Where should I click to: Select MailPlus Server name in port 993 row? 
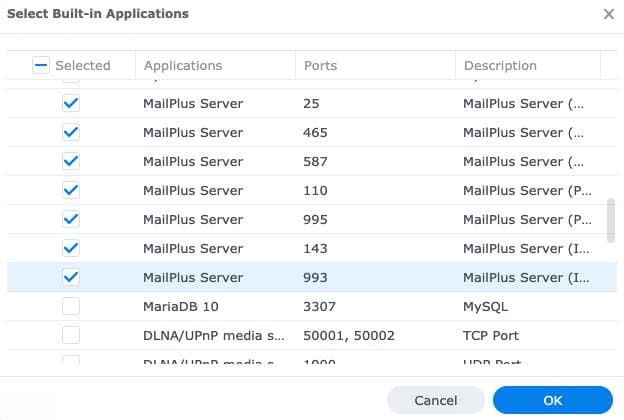pos(193,277)
